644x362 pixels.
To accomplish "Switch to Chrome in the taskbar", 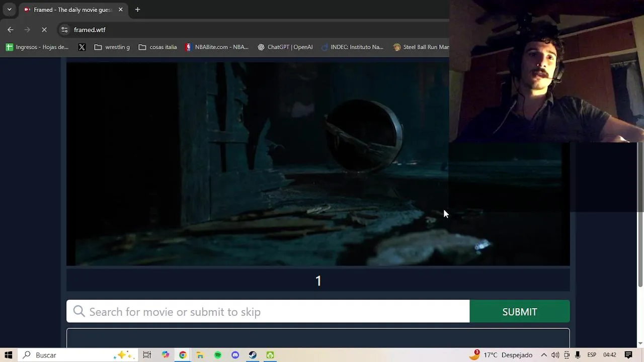I will (183, 355).
